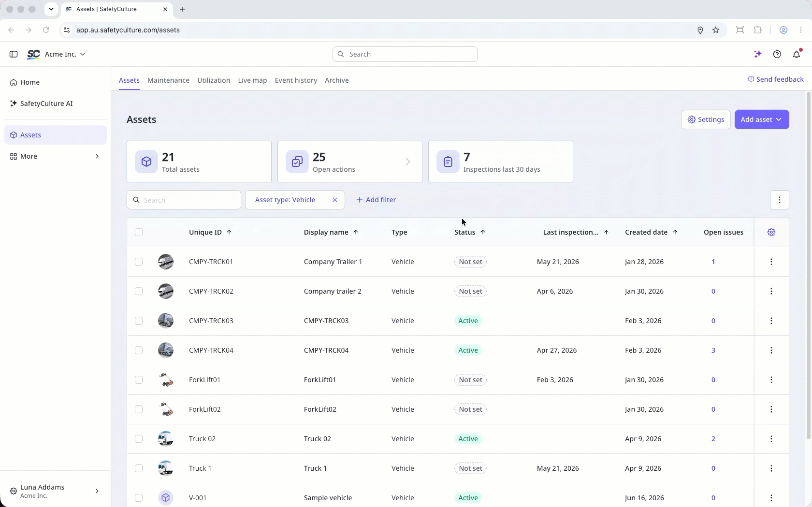Collapse the sidebar panel icon
812x507 pixels.
(x=14, y=54)
